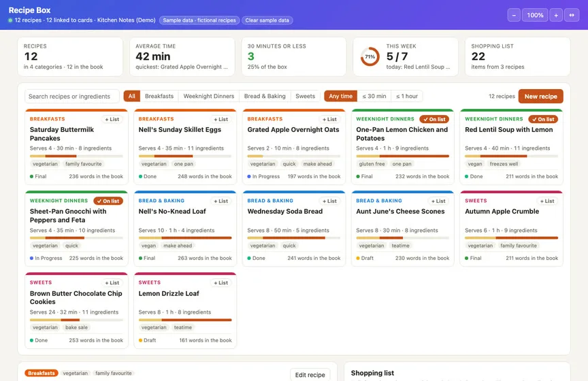Click the Sample data fictional recipes badge

click(x=199, y=20)
